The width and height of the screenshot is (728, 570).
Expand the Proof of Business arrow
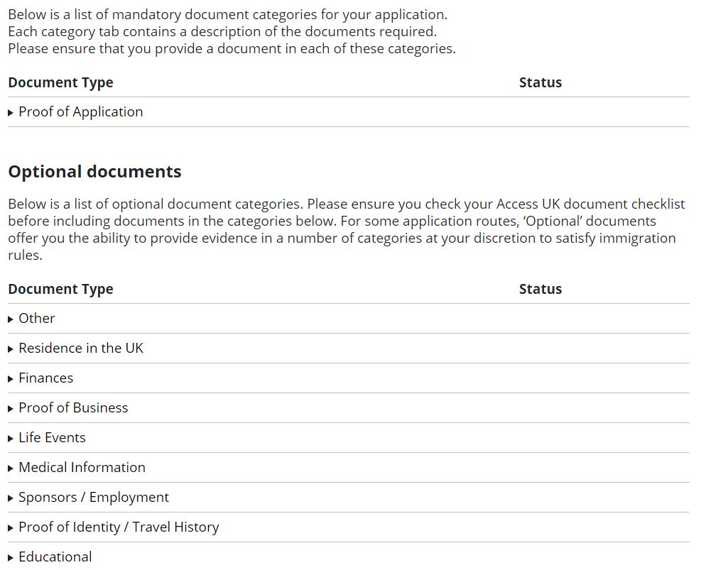(x=11, y=409)
